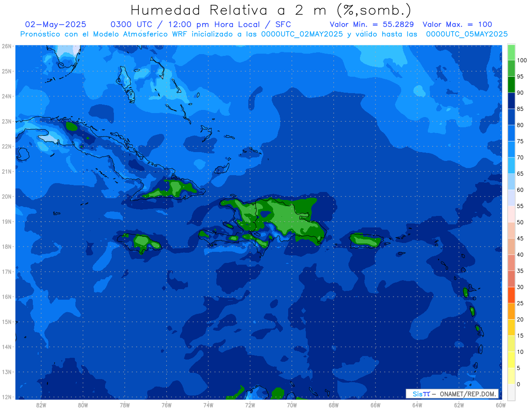This screenshot has height=411, width=532.
Task: Click the "60W" longitude label
Action: [501, 405]
